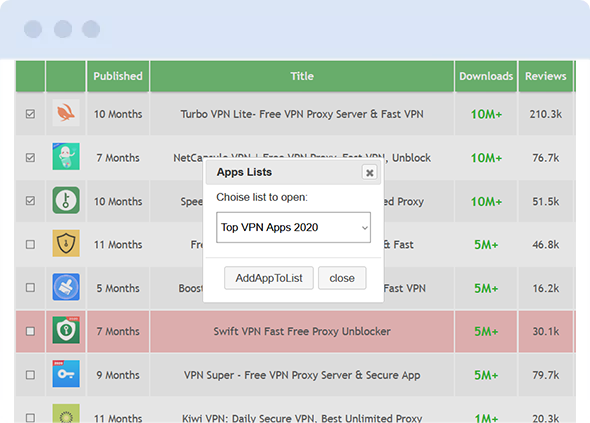Click the blue broom booster app icon

coord(66,287)
